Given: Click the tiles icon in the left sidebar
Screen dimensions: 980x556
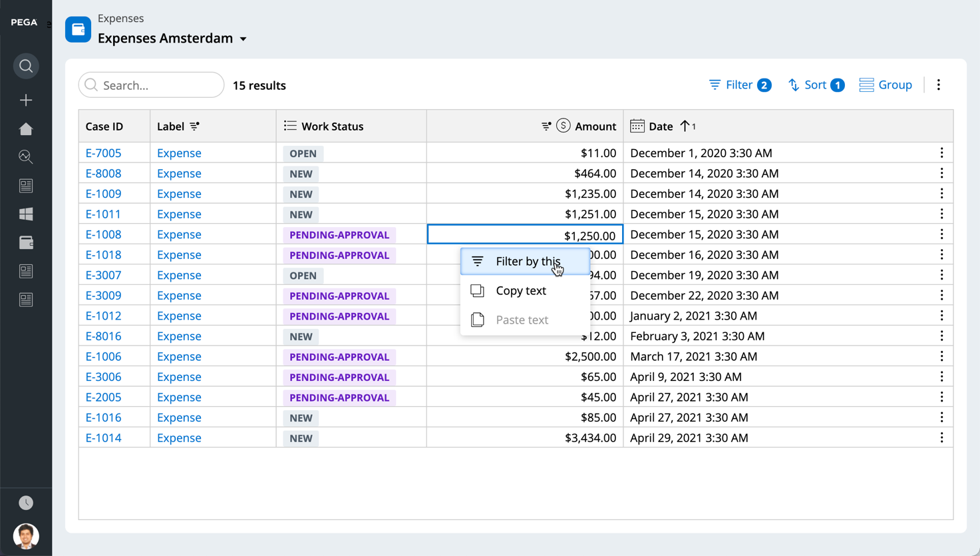Looking at the screenshot, I should [x=25, y=214].
